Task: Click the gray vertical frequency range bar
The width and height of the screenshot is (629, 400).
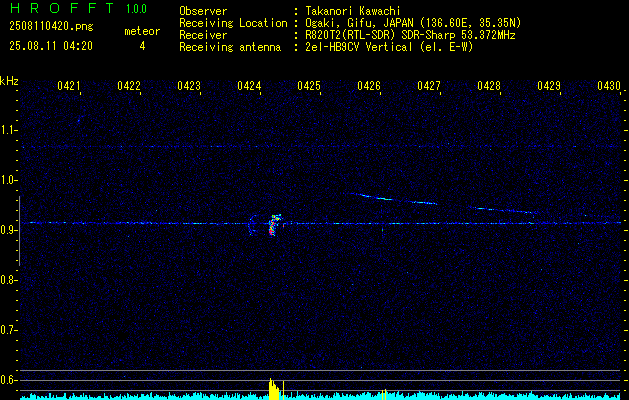Action: (x=19, y=231)
